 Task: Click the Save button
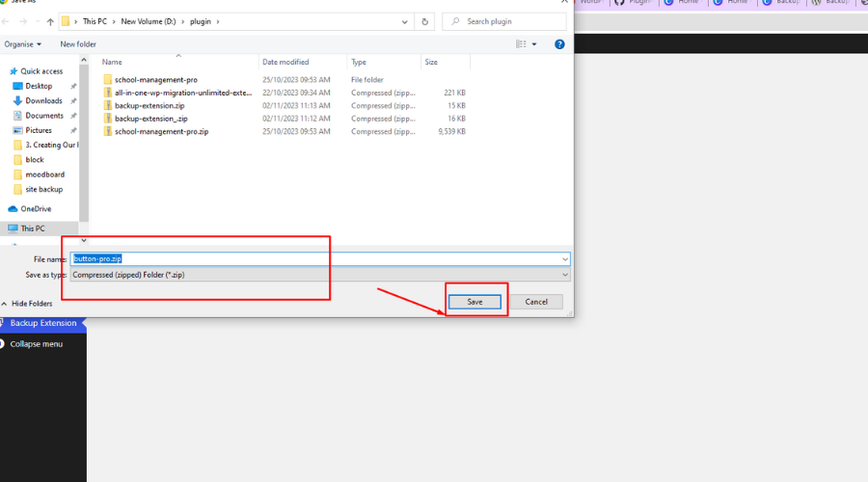point(475,302)
